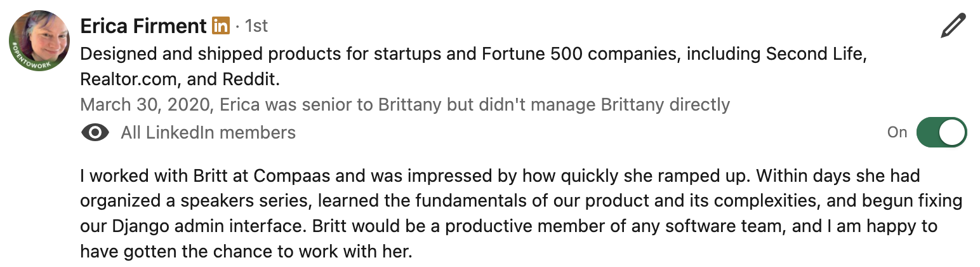Click the 1st degree connection label
The image size is (980, 267).
256,26
